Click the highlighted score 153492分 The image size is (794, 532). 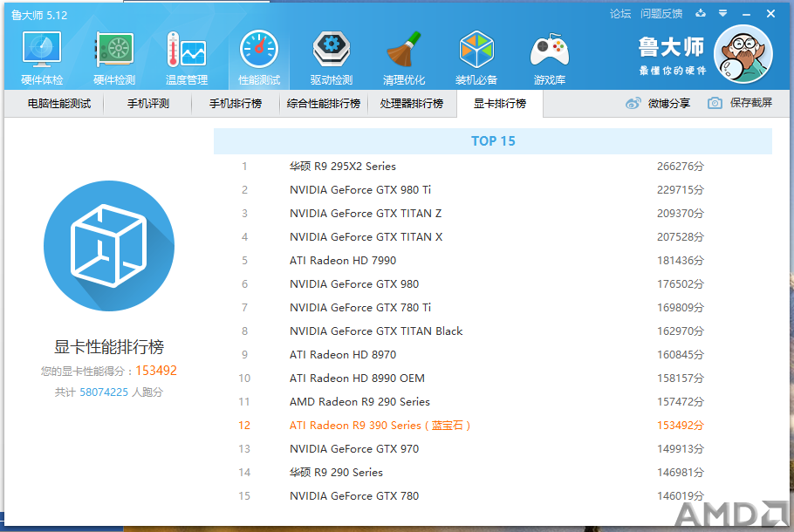[x=681, y=426]
